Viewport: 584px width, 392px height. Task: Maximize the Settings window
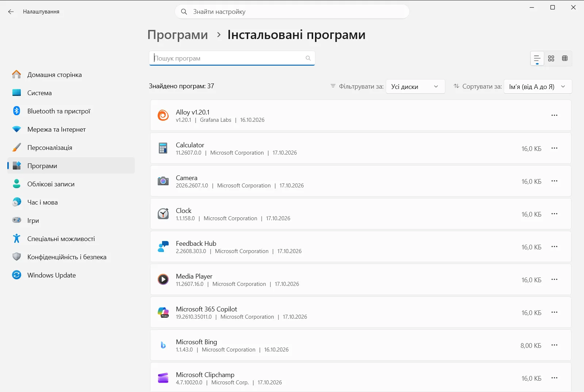point(553,7)
